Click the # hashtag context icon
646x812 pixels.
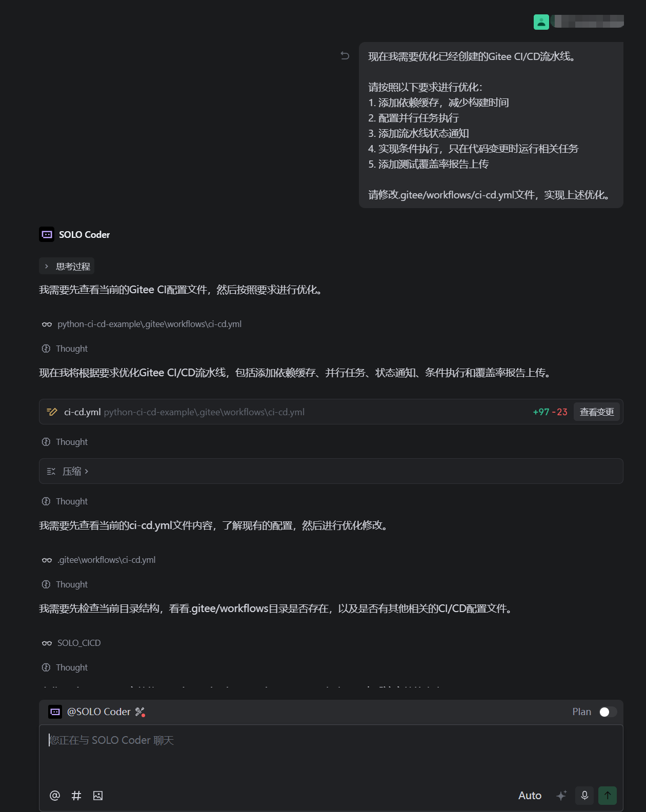[76, 795]
